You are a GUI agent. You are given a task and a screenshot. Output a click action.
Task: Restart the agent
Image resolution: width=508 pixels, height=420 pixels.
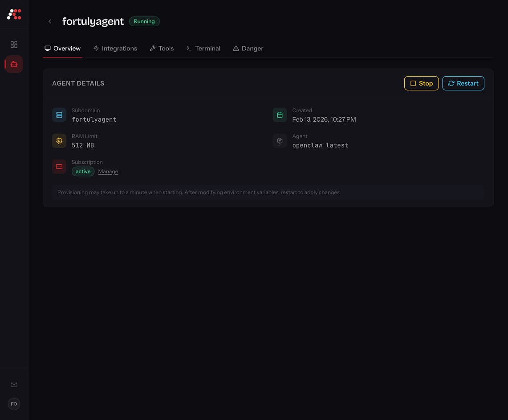[x=463, y=83]
